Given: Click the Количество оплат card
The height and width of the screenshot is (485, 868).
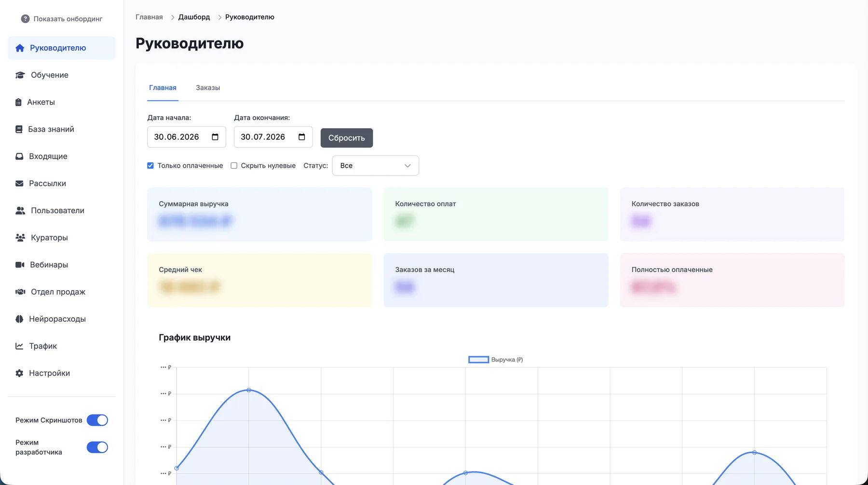Looking at the screenshot, I should [x=496, y=215].
